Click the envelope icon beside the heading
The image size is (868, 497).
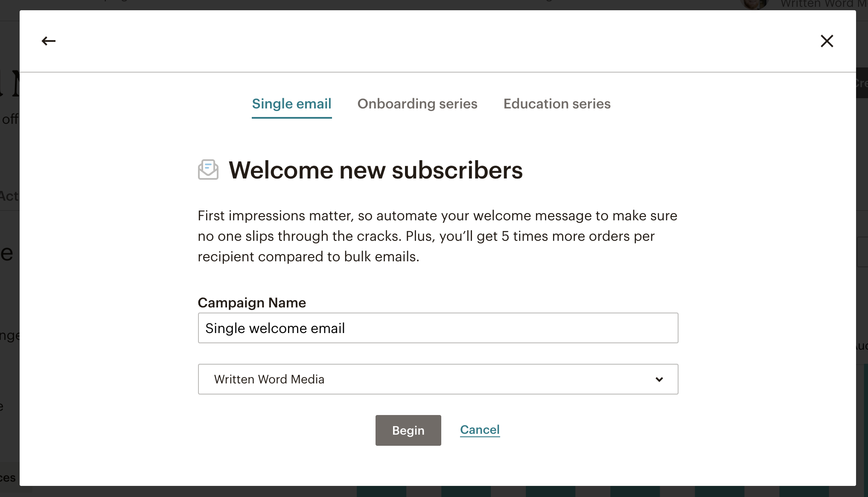(208, 170)
